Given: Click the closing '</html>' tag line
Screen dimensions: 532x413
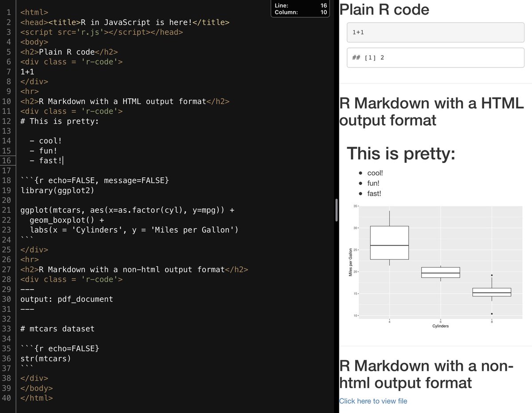Looking at the screenshot, I should click(36, 398).
